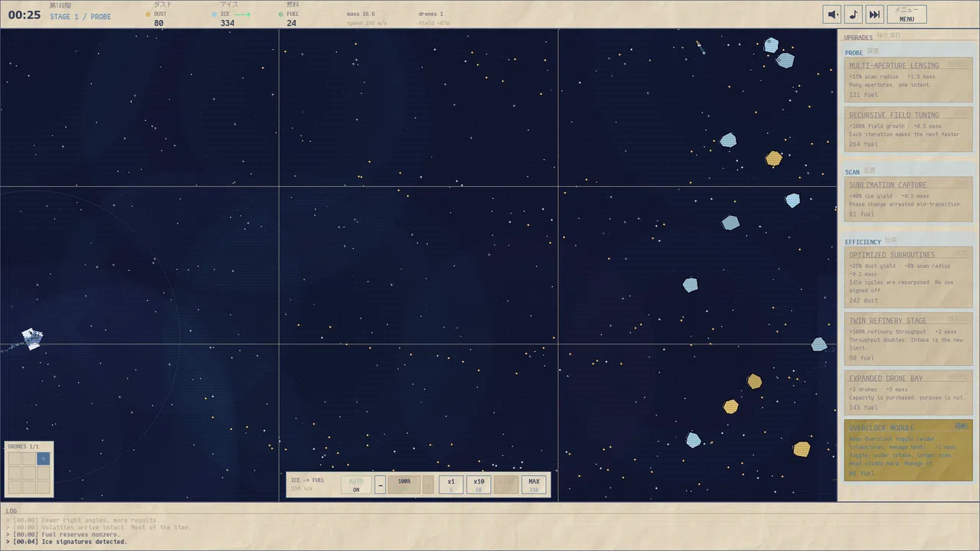The height and width of the screenshot is (551, 980).
Task: Select the active drone slot
Action: pos(44,458)
